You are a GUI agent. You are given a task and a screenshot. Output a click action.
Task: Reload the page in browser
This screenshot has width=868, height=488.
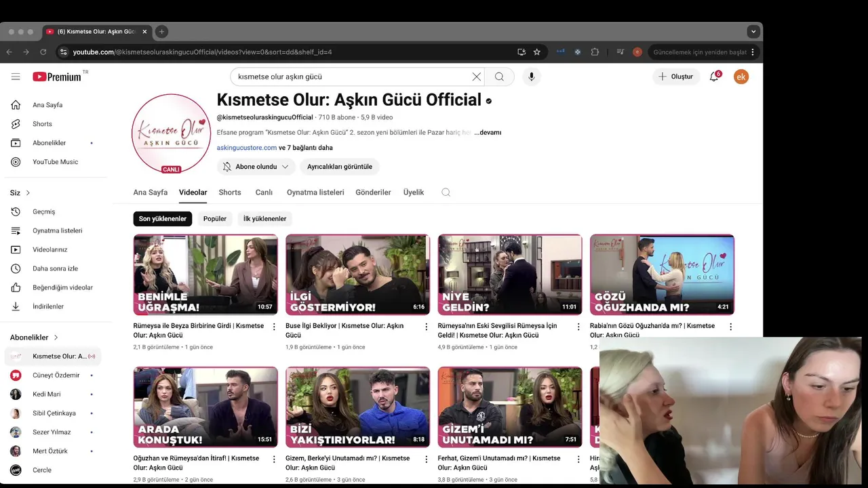43,52
